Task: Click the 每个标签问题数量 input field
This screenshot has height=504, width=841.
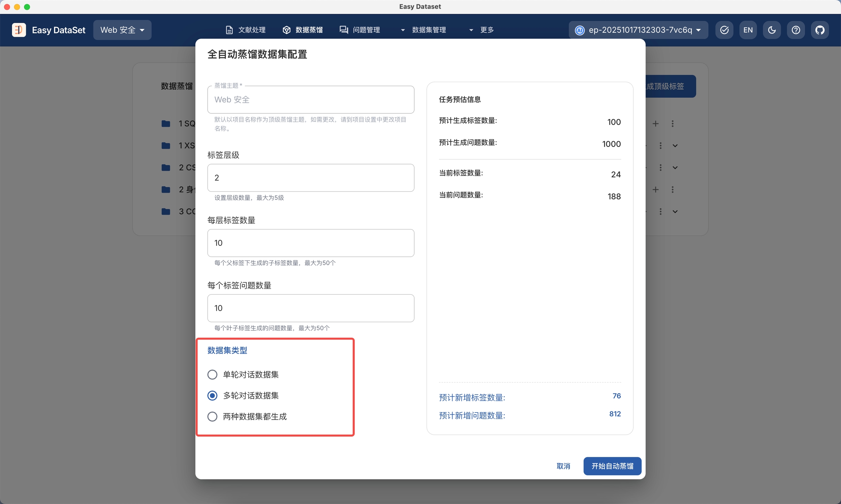Action: (311, 308)
